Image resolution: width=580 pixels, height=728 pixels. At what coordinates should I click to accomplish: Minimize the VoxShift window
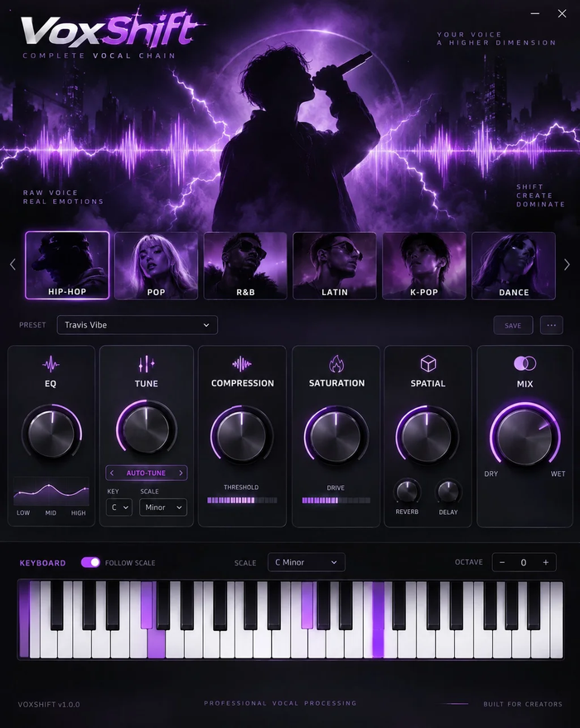535,13
